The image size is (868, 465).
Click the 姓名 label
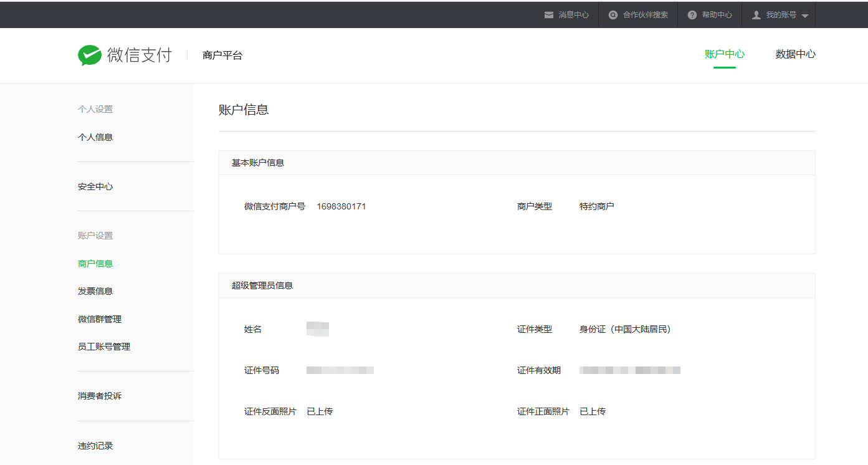point(253,329)
